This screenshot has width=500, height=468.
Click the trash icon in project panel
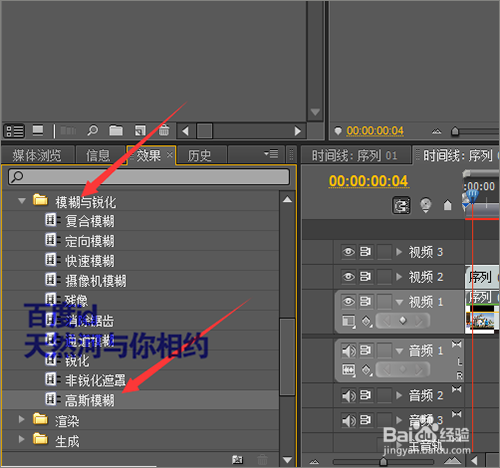(164, 130)
